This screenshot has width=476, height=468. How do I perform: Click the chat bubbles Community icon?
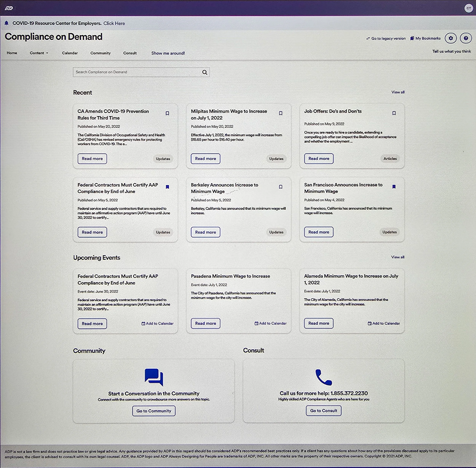click(x=154, y=377)
